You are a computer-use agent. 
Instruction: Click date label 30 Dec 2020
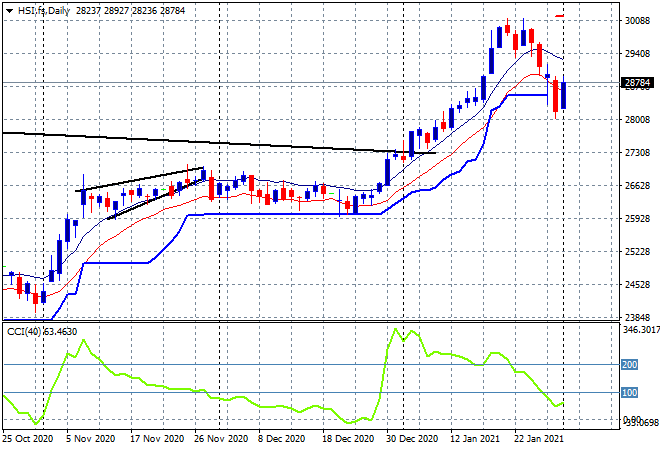(x=412, y=439)
